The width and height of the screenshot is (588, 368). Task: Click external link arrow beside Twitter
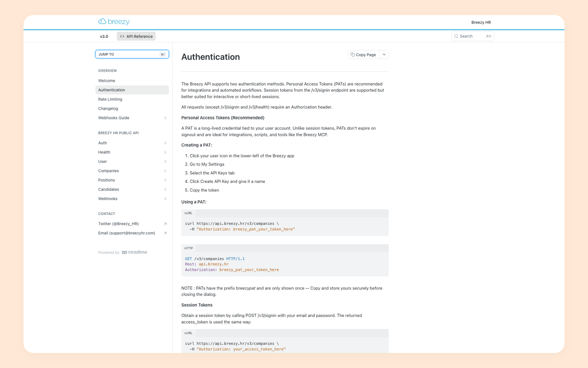click(x=165, y=224)
